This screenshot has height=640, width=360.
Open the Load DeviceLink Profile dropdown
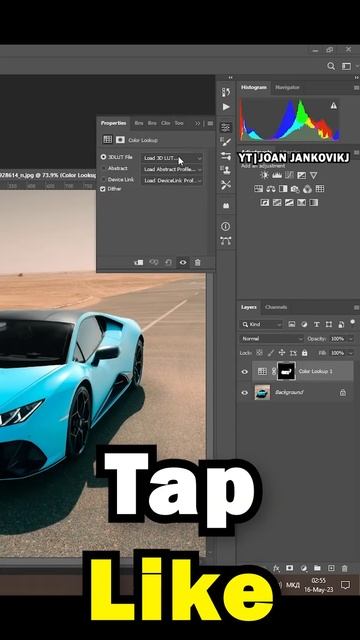pyautogui.click(x=172, y=180)
